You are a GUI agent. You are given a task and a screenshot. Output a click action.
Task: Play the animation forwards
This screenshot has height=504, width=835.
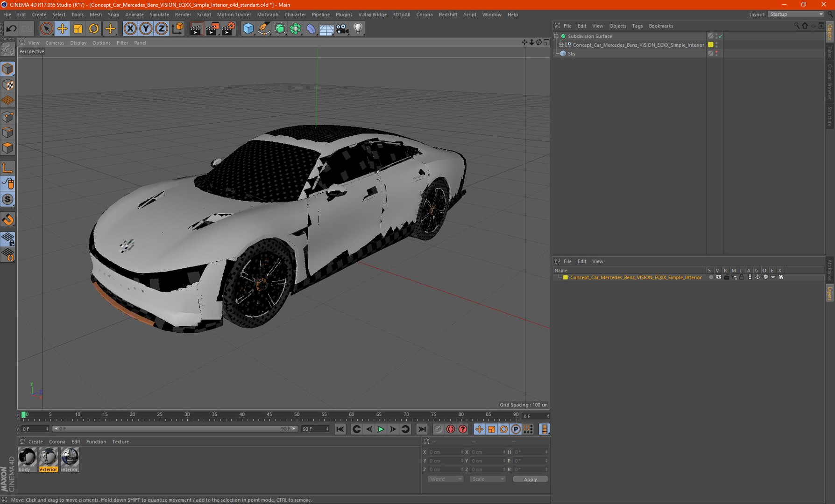coord(381,429)
